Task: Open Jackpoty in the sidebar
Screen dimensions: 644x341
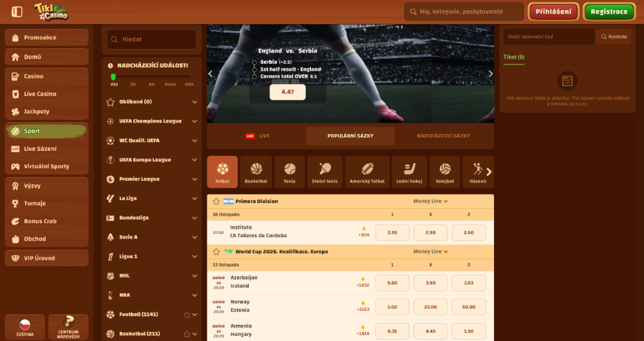Action: [x=47, y=112]
